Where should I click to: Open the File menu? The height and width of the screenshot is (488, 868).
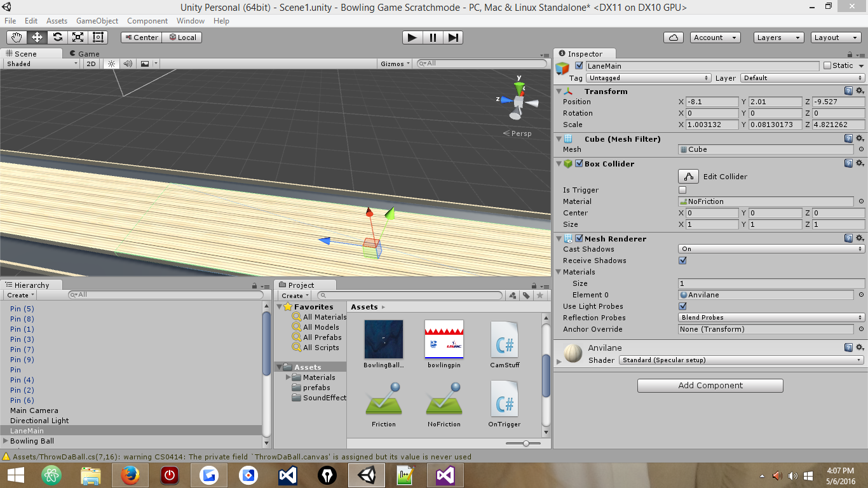click(10, 21)
